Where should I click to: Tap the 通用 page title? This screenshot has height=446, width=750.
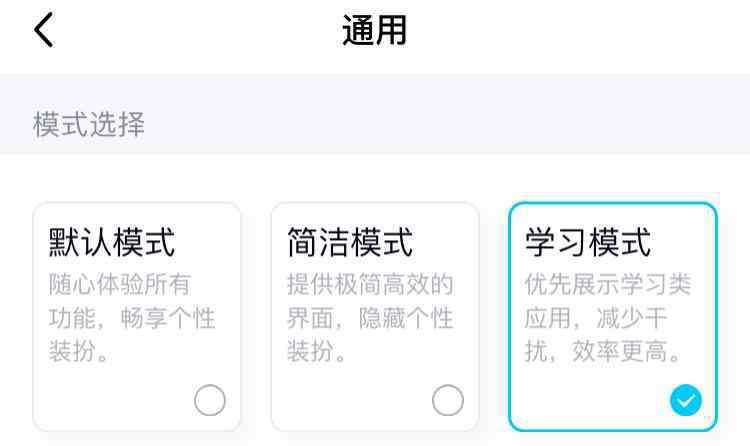coord(375,30)
